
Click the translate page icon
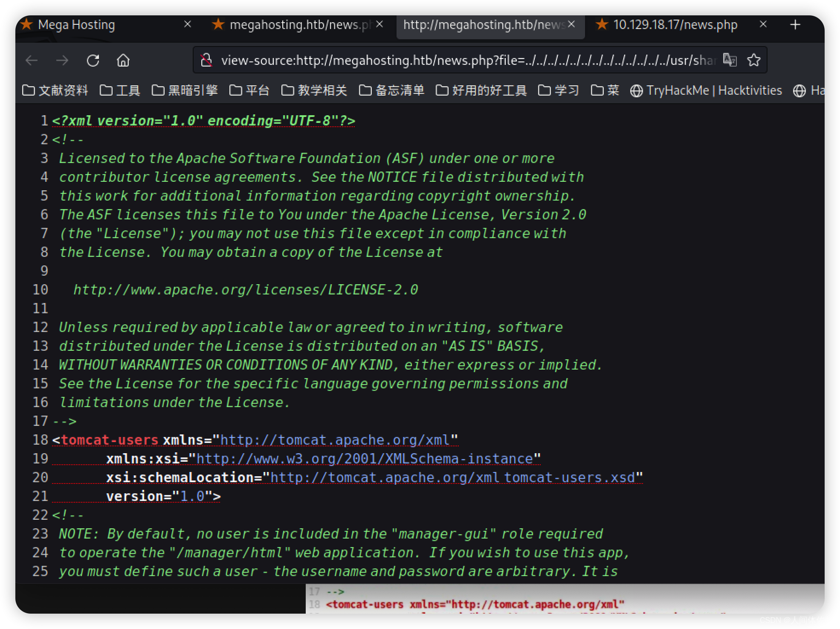pyautogui.click(x=730, y=60)
